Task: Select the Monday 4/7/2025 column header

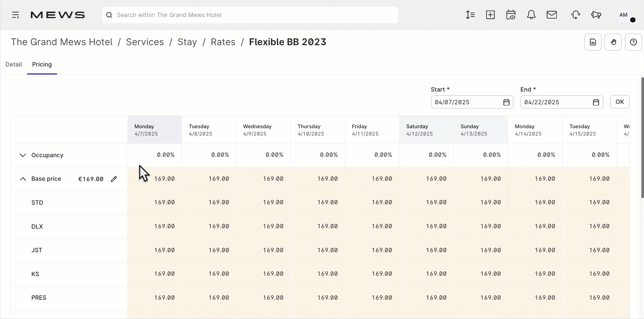Action: pos(154,130)
